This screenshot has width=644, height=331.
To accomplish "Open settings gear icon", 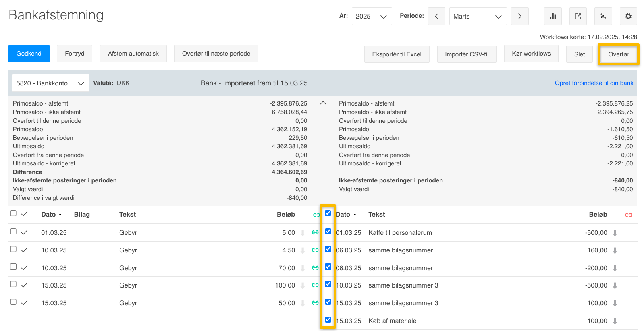I will [x=628, y=16].
